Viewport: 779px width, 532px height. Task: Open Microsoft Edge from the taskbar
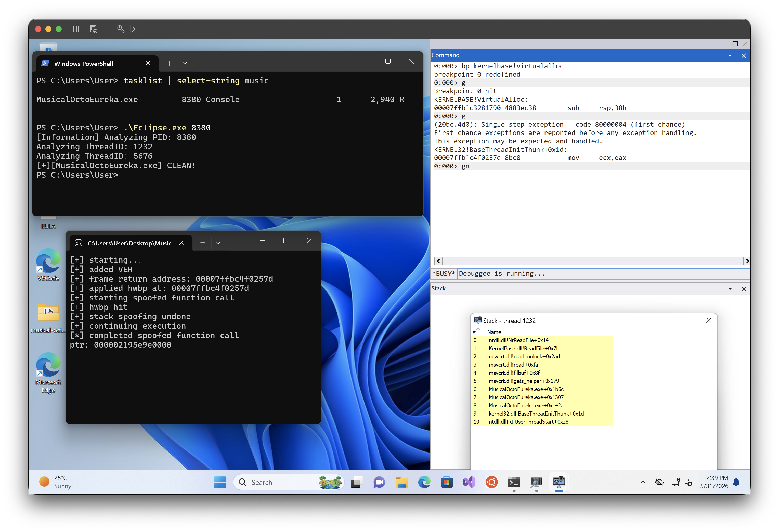coord(424,482)
